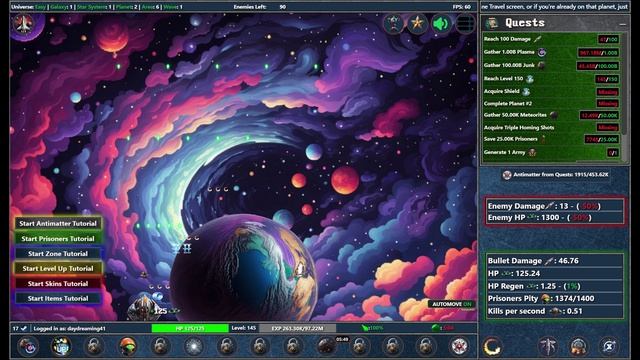Click the Quests list scrollbar
This screenshot has width=640, height=360.
click(x=624, y=84)
